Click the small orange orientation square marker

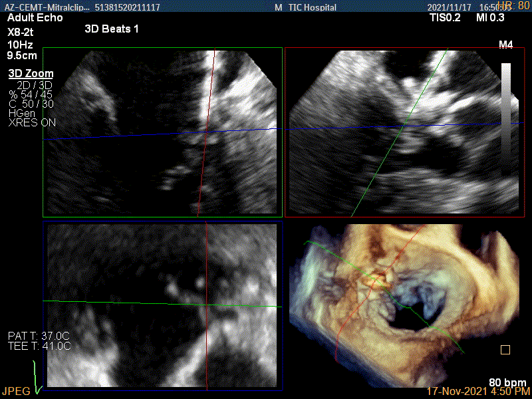505,349
